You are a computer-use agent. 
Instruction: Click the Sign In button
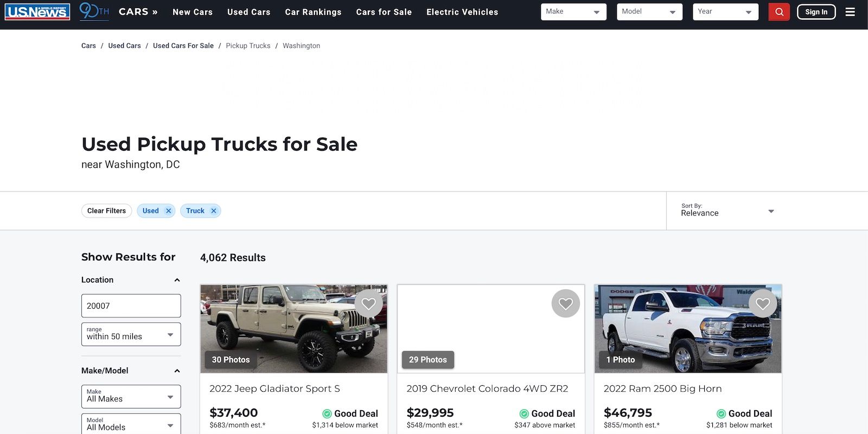tap(816, 11)
